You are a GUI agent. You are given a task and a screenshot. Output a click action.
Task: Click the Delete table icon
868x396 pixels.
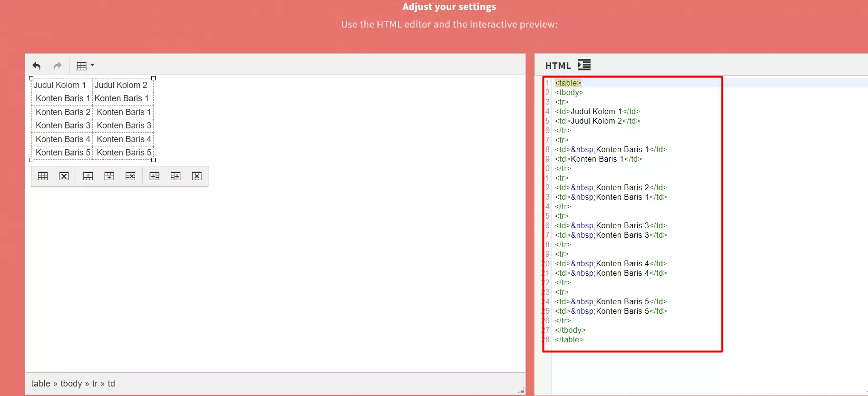[64, 176]
